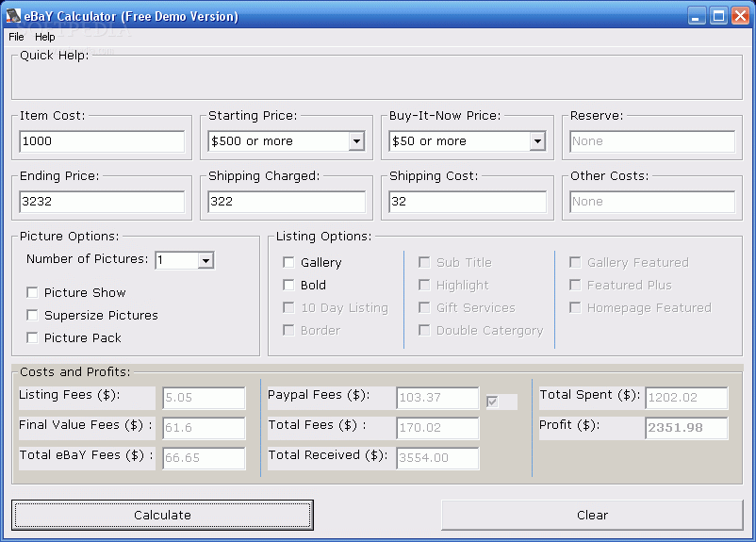
Task: Toggle the Border checkbox
Action: [x=288, y=330]
